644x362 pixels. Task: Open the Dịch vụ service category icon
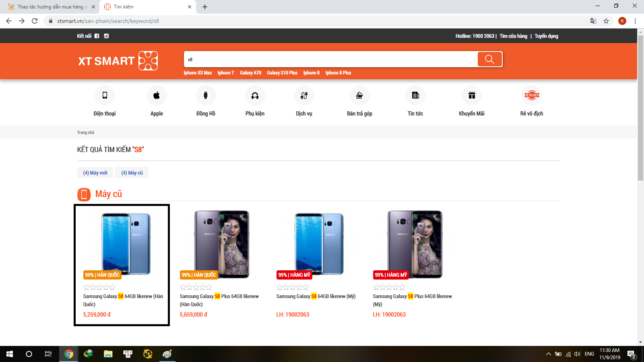point(304,95)
